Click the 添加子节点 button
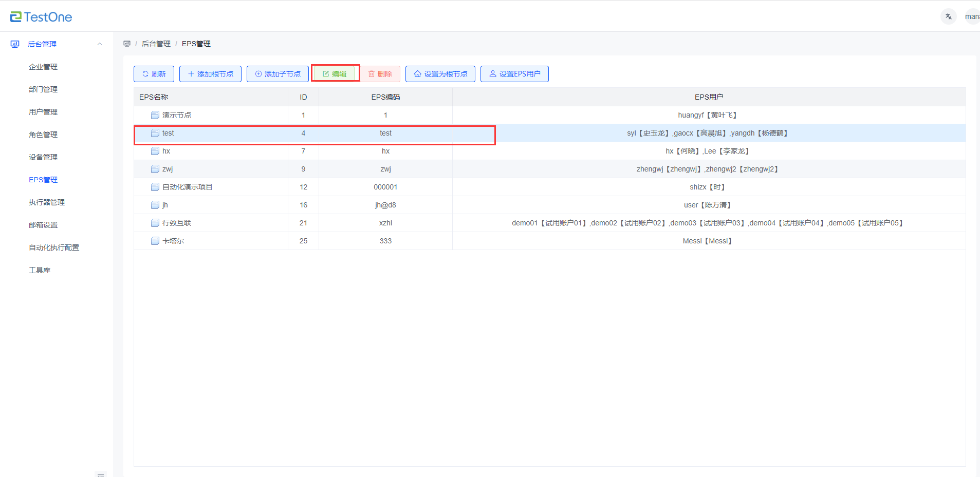 click(x=278, y=74)
